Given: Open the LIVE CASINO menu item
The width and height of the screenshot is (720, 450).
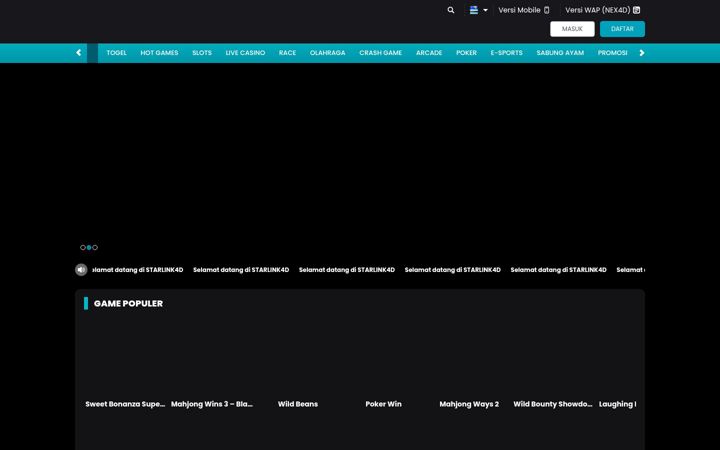Looking at the screenshot, I should tap(245, 53).
